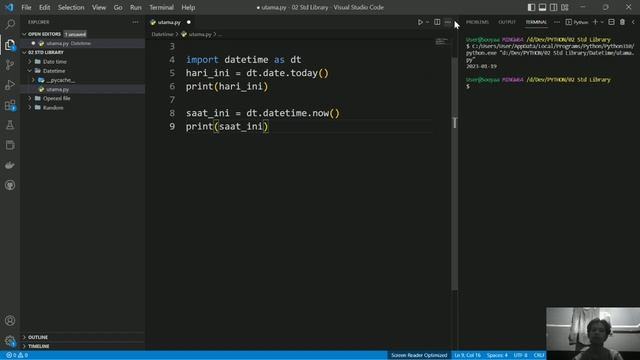Split the terminal panel
640x360 pixels.
(x=611, y=22)
